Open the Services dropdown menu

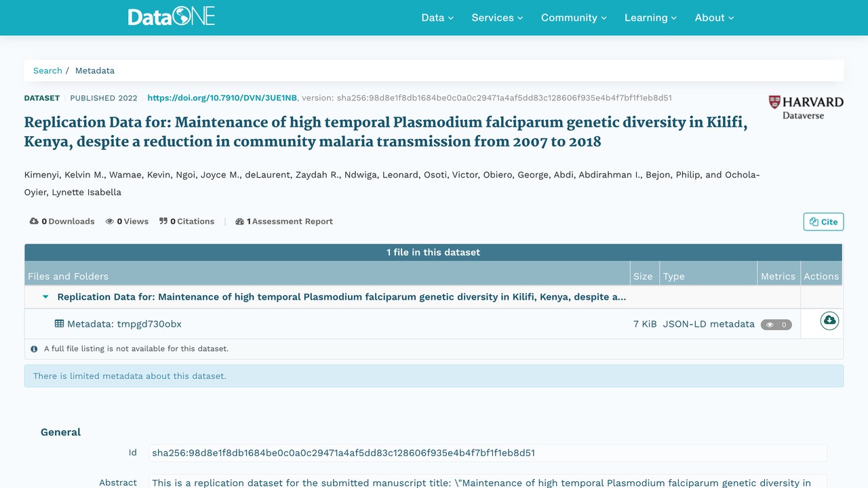[x=497, y=18]
